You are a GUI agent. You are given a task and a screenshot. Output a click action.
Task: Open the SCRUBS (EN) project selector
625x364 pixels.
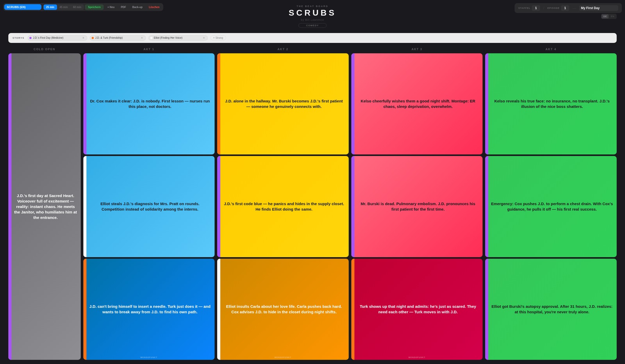pyautogui.click(x=23, y=7)
